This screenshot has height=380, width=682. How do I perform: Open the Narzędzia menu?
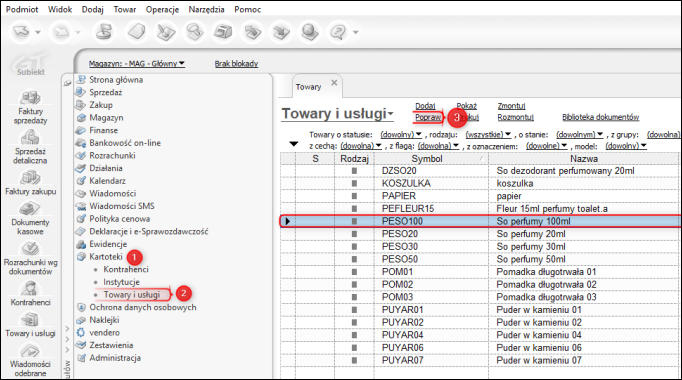pos(206,9)
